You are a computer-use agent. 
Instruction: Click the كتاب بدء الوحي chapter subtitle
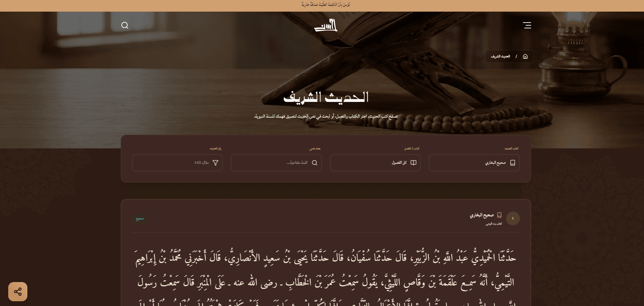point(494,224)
